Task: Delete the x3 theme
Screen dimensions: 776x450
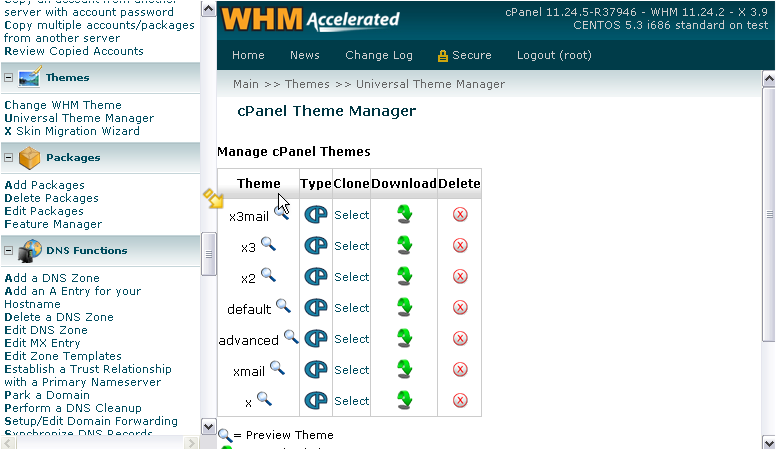Action: pyautogui.click(x=460, y=246)
